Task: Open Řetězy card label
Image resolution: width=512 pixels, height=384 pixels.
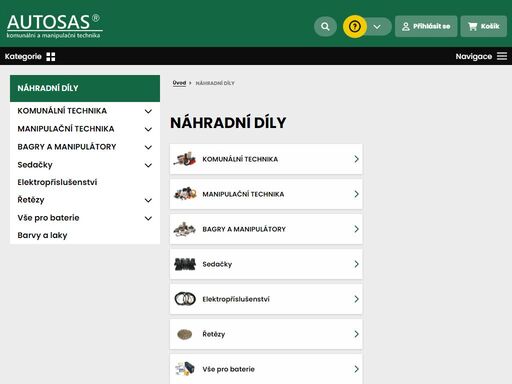Action: (214, 334)
